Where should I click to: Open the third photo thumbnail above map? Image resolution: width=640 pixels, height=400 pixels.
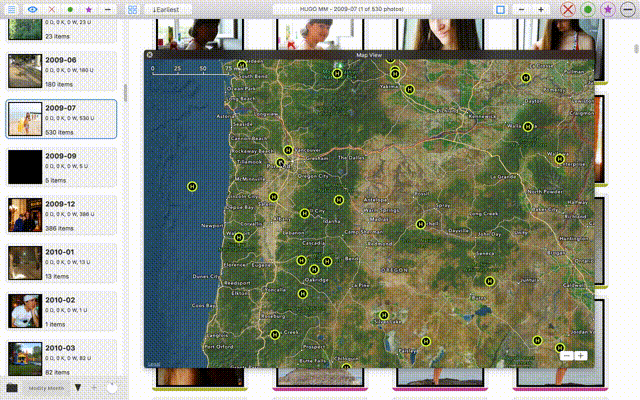click(x=440, y=34)
